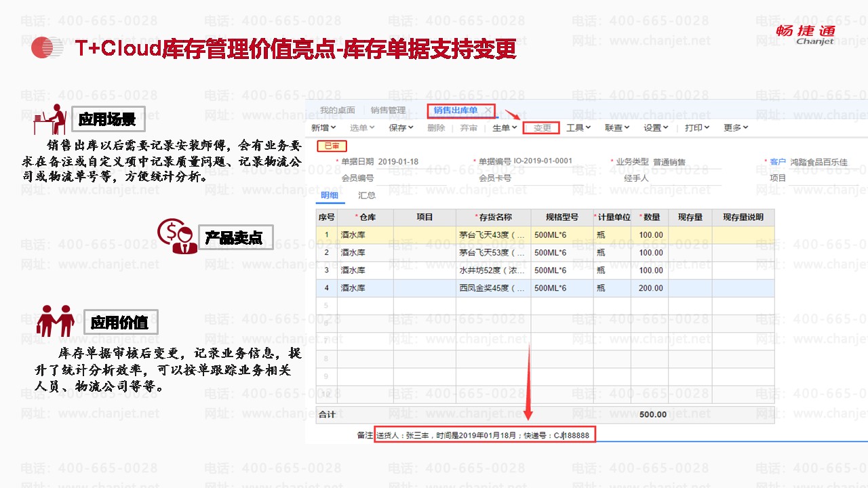868x488 pixels.
Task: Click the 西凤金奖45度 item cell
Action: tap(493, 288)
